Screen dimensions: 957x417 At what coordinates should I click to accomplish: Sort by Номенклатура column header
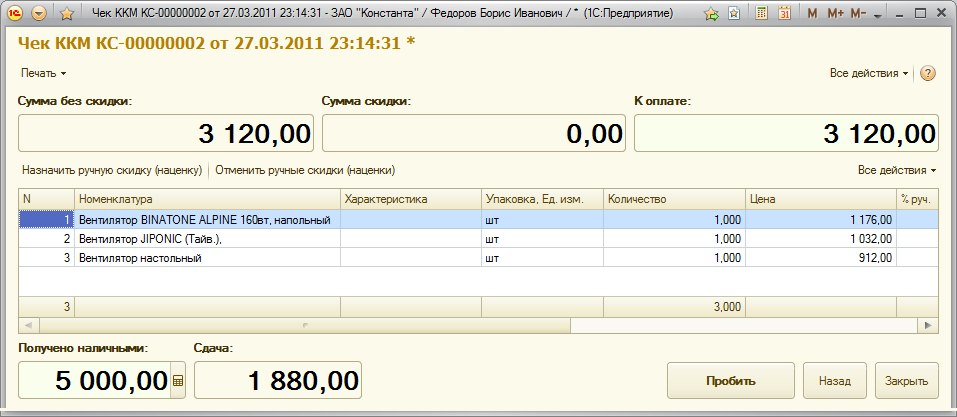tap(207, 199)
